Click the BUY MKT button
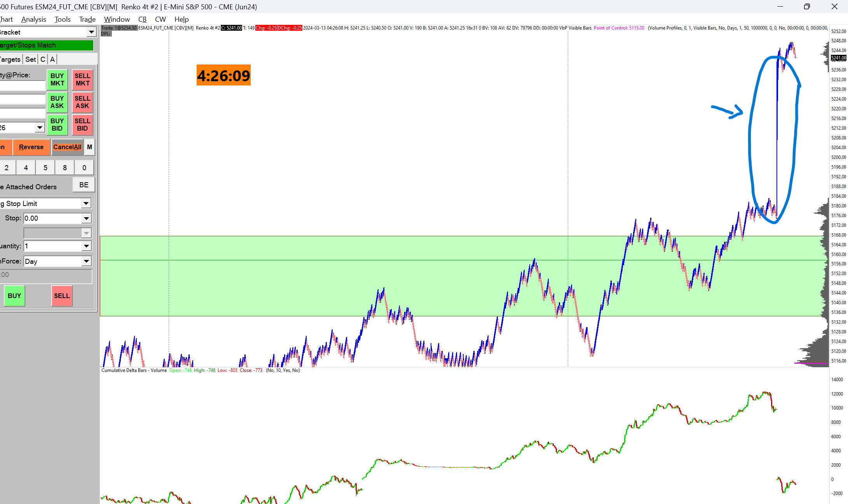The image size is (848, 504). [x=57, y=80]
